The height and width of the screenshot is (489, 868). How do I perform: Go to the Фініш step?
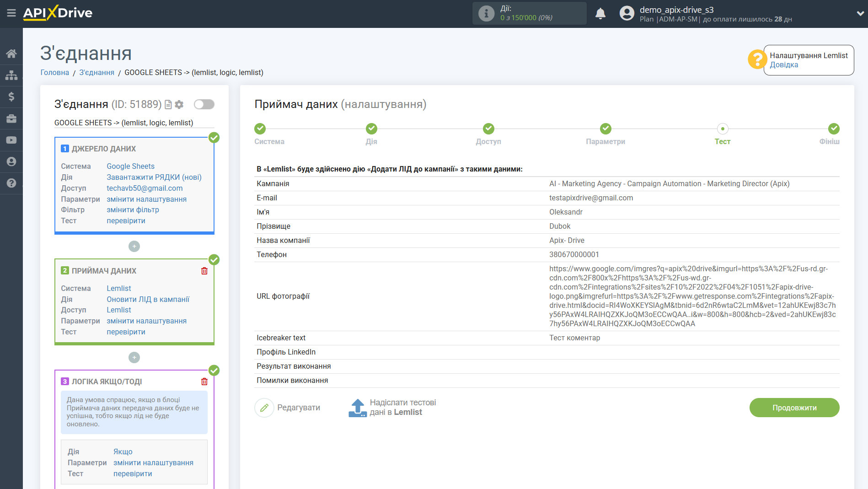pos(834,129)
